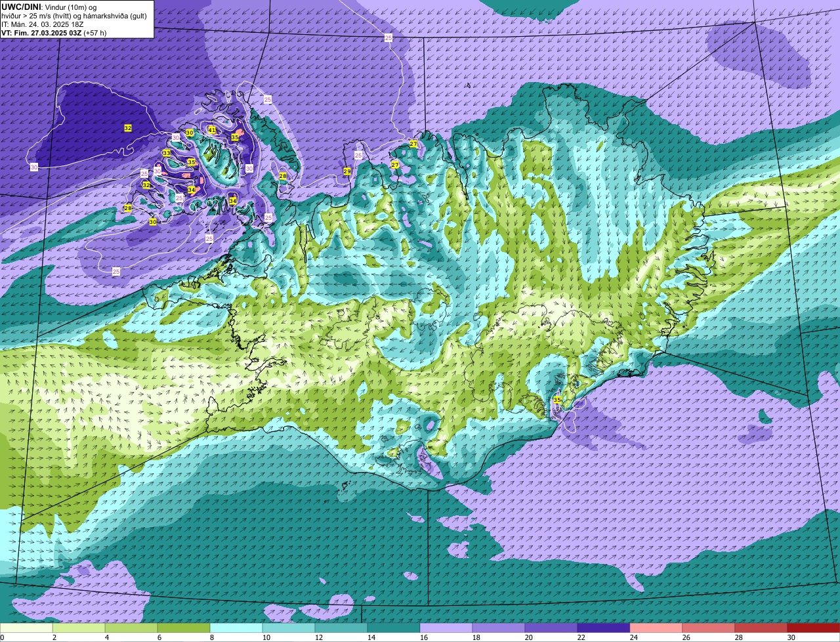Click the dark teal 14–16 m/s legend swatch
The height and width of the screenshot is (642, 840).
[x=394, y=628]
